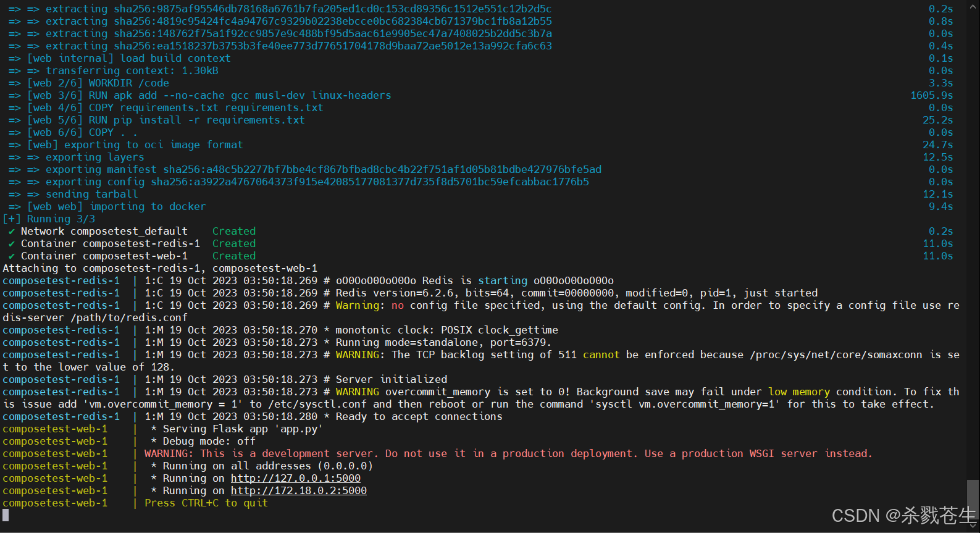Click 'Running on all addresses (0.0.0.0)' line

188,466
